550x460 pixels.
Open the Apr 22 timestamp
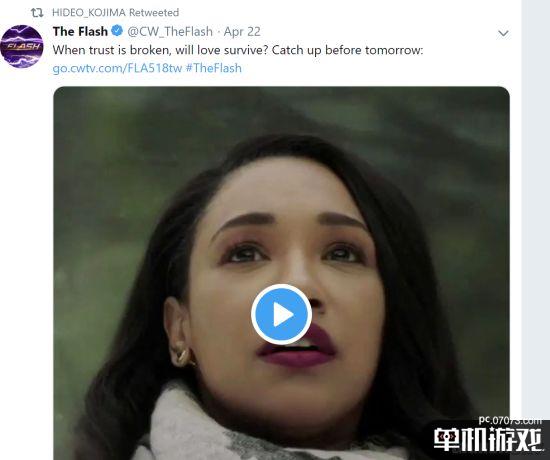click(x=242, y=32)
